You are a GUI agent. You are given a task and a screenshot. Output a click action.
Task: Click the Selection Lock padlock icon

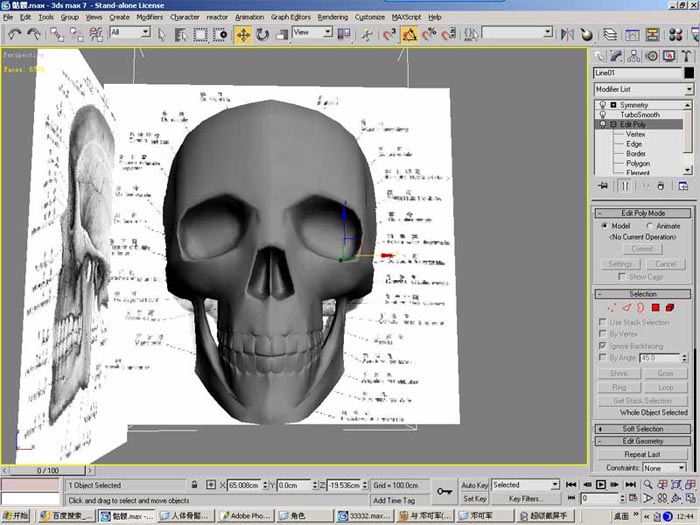194,485
